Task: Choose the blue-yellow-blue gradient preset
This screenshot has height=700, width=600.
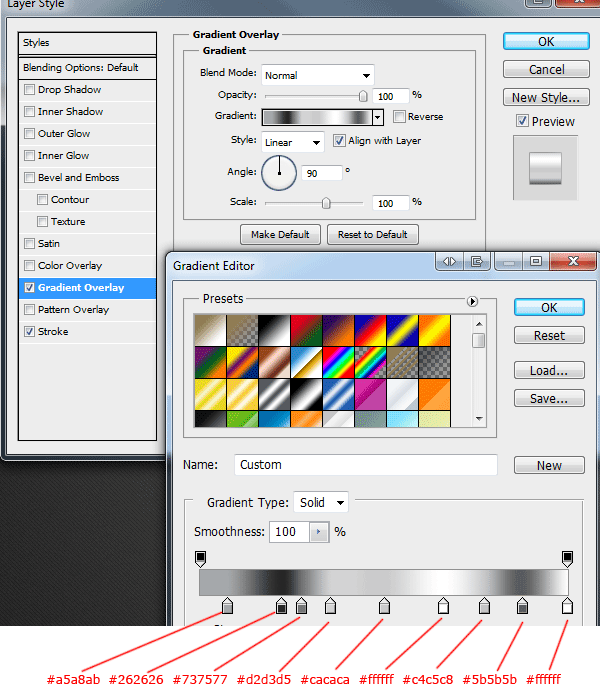Action: click(x=403, y=331)
